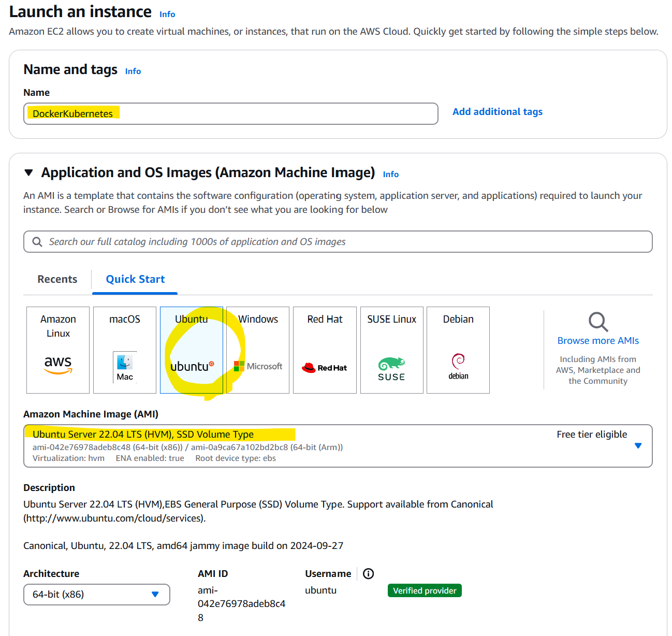This screenshot has width=672, height=636.
Task: Click the Verified provider badge
Action: pyautogui.click(x=425, y=590)
